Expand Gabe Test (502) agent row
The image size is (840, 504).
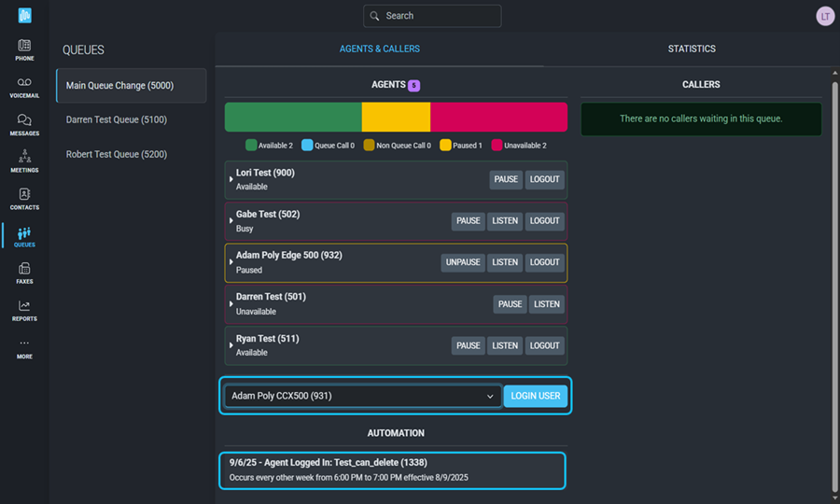pos(231,221)
